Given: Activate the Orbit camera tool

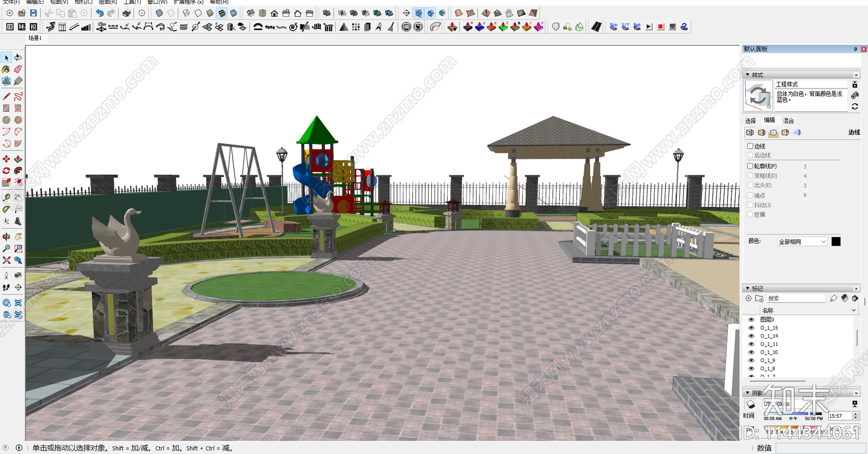Looking at the screenshot, I should click(7, 236).
